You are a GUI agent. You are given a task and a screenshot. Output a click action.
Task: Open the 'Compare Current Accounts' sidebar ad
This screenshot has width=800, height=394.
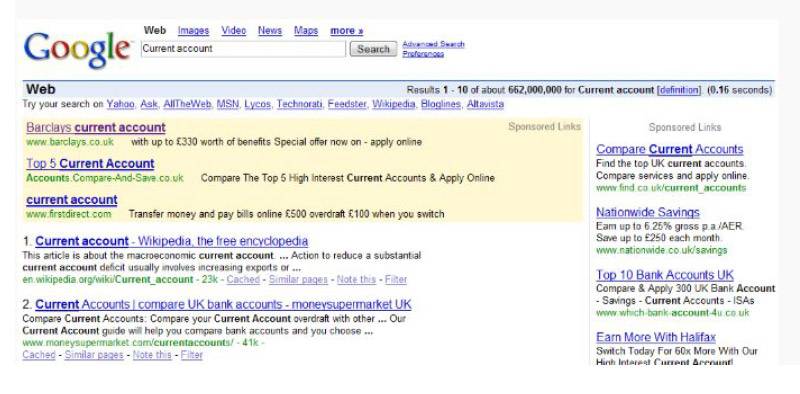pyautogui.click(x=669, y=150)
